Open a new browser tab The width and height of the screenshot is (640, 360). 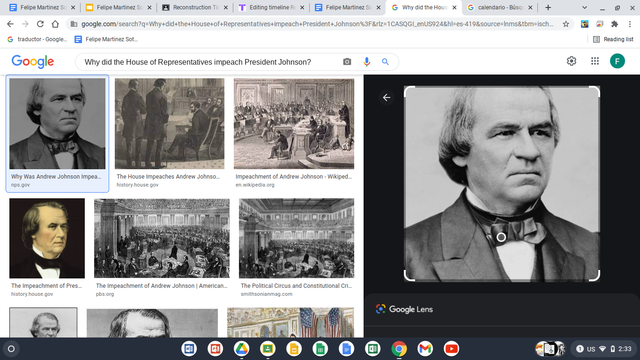coord(548,7)
